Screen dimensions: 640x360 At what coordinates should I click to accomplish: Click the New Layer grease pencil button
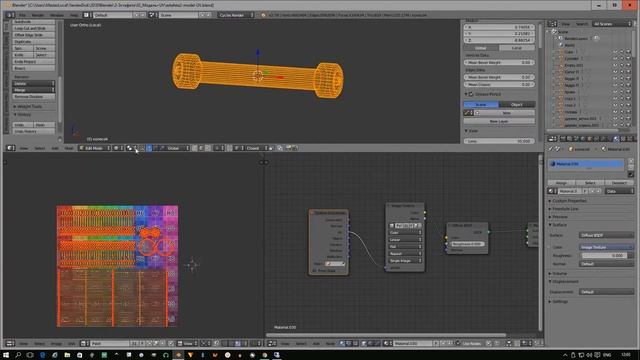click(499, 121)
